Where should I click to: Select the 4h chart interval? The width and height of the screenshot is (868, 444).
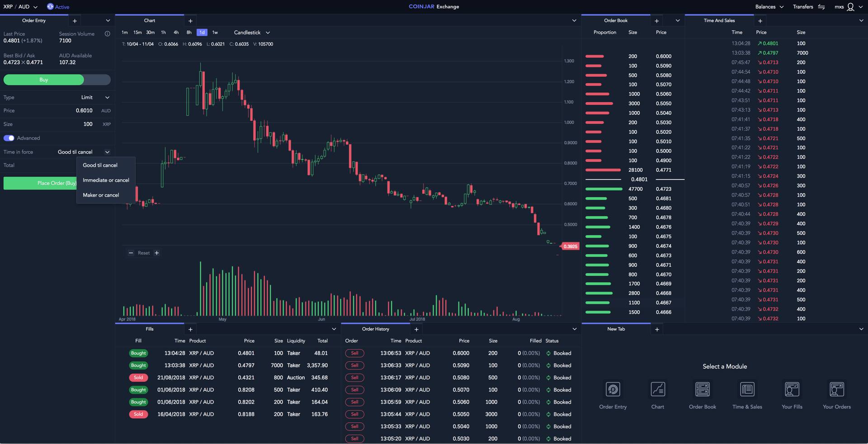tap(176, 33)
